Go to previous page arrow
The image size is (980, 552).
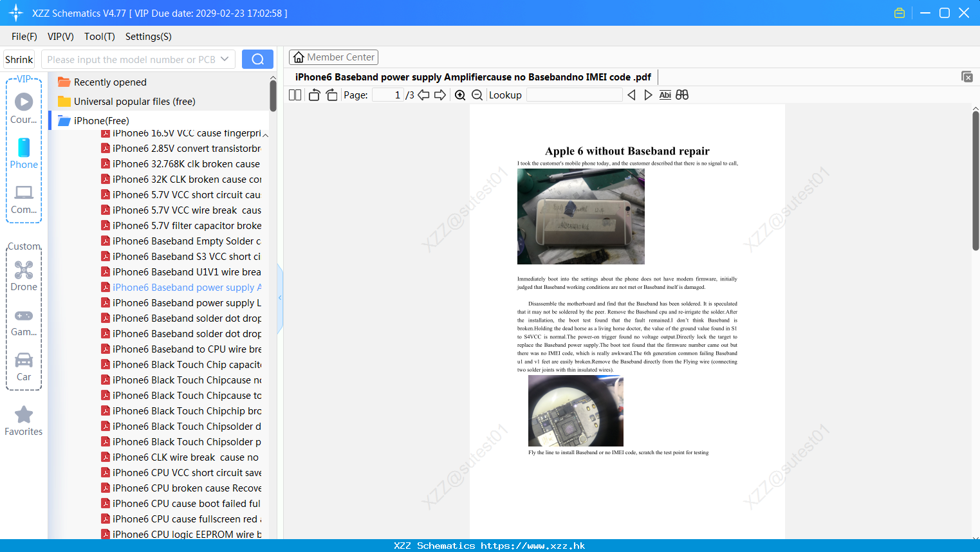click(x=423, y=95)
